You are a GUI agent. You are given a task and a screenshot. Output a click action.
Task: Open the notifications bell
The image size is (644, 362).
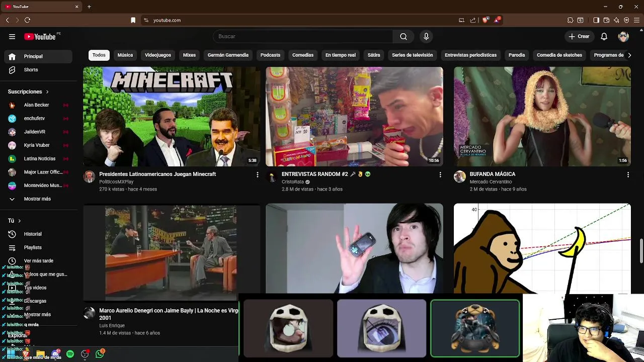coord(604,36)
